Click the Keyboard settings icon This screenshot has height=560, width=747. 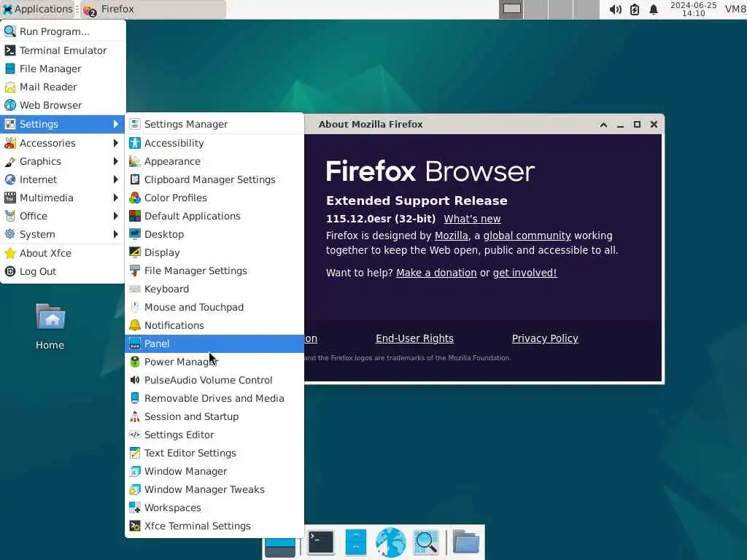click(x=135, y=289)
